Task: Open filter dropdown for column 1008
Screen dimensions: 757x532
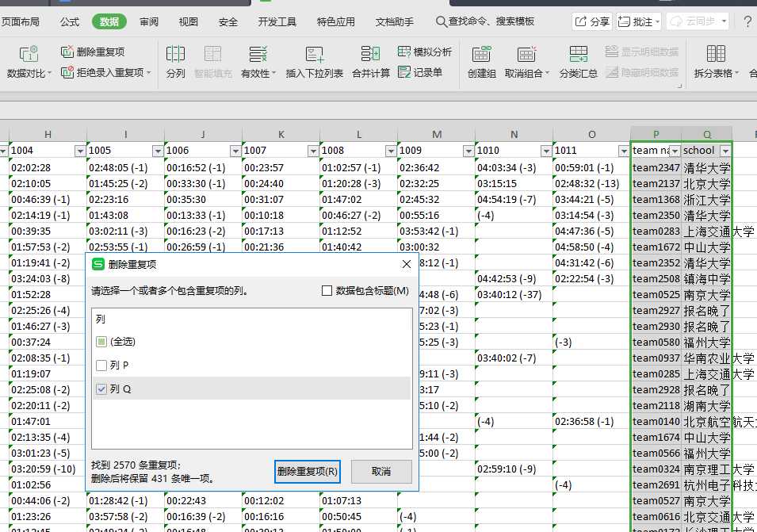Action: pyautogui.click(x=391, y=151)
